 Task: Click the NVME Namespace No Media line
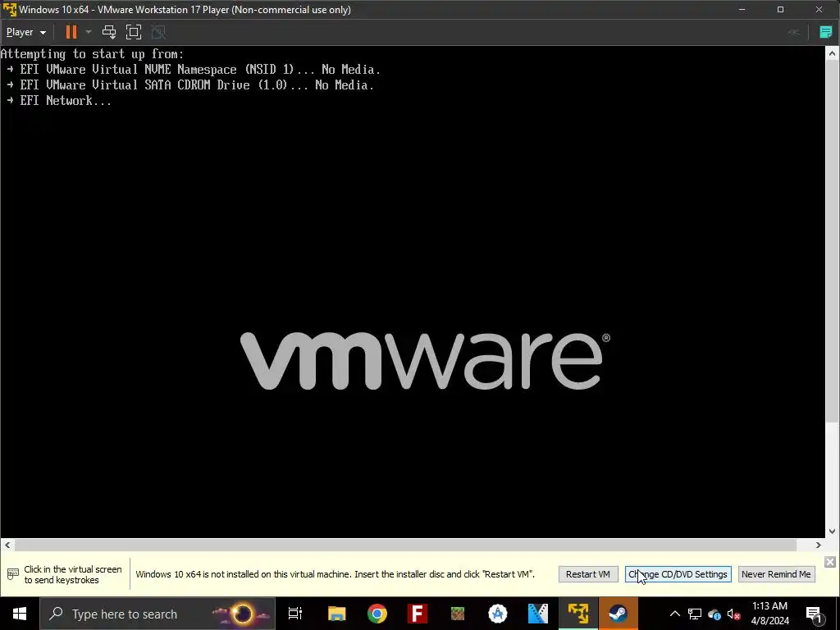pyautogui.click(x=194, y=70)
